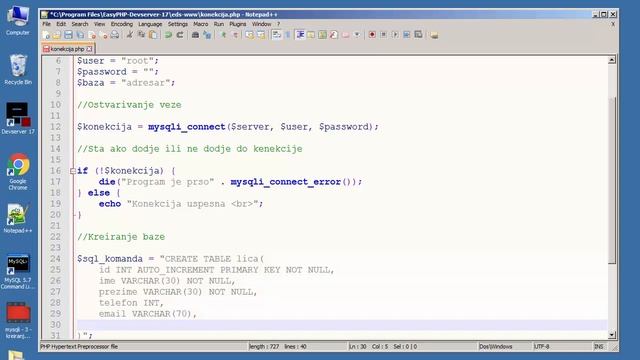Click the Stop recording macro icon

[x=383, y=35]
